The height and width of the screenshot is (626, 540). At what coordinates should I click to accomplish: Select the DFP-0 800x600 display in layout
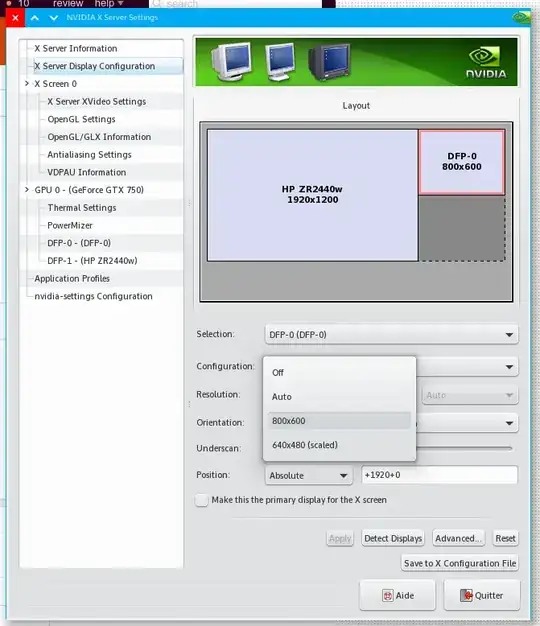[461, 162]
